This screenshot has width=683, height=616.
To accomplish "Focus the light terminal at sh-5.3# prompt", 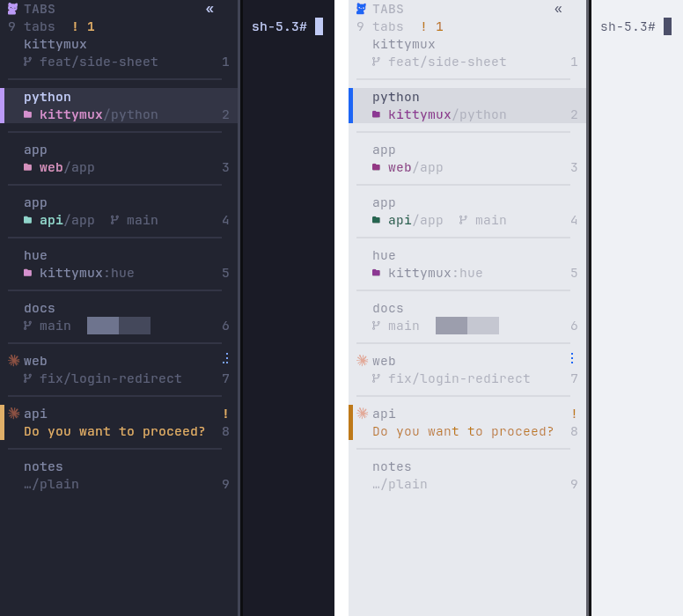I will (x=636, y=26).
